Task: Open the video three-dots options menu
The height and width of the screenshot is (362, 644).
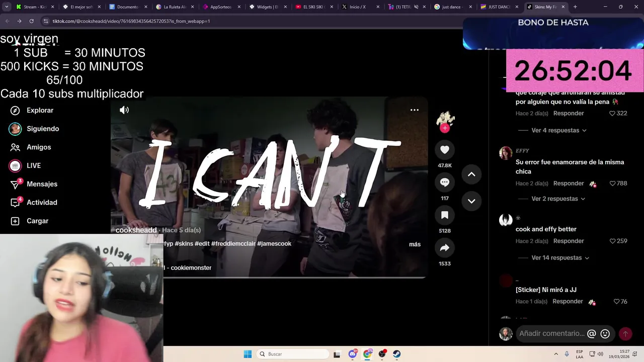Action: (415, 110)
